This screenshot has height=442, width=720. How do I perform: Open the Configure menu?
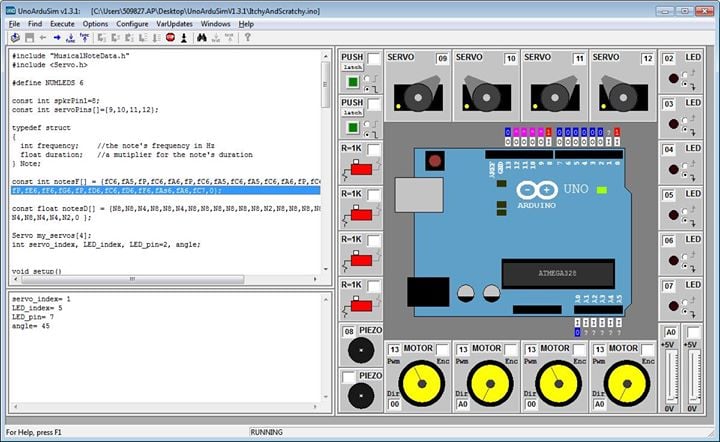point(132,24)
